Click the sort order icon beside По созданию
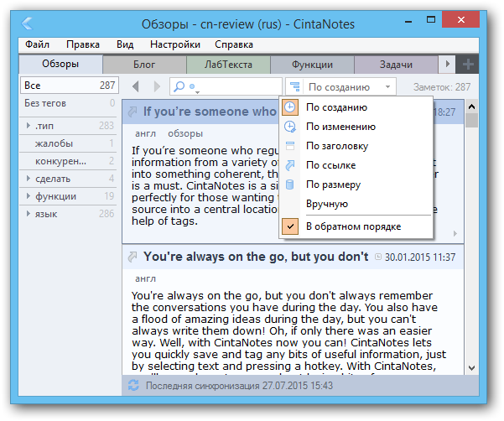This screenshot has height=421, width=504. 294,86
